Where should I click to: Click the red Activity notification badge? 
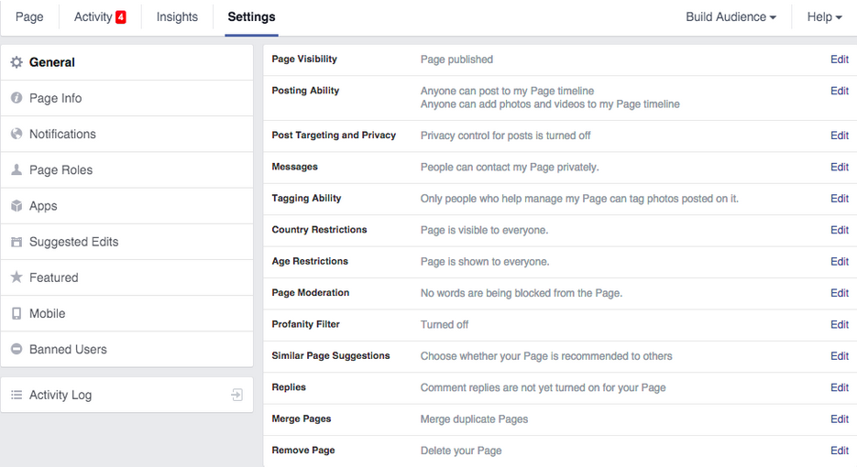tap(121, 17)
